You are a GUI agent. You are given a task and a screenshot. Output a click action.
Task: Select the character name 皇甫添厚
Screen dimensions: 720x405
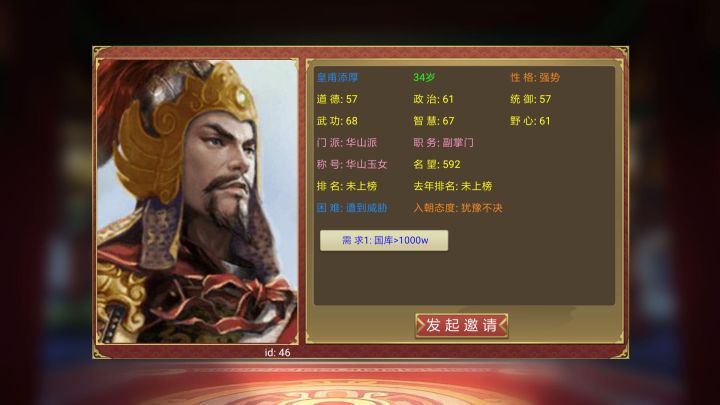[338, 77]
